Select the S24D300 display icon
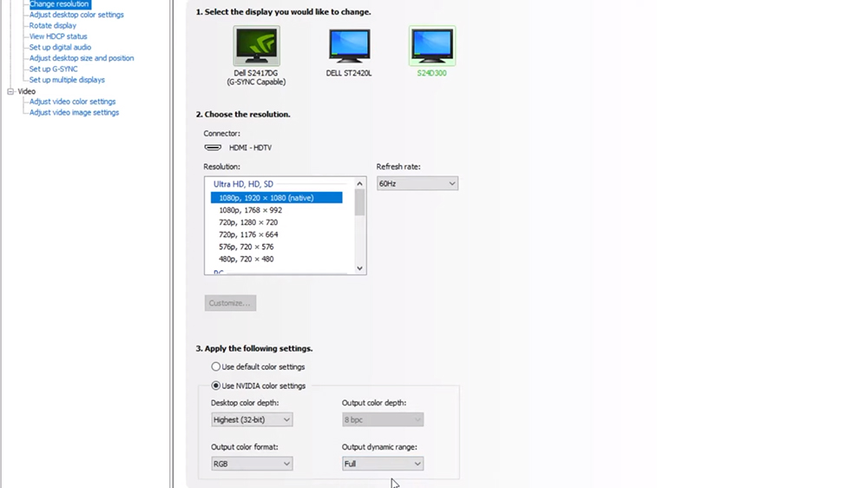This screenshot has height=488, width=868. click(431, 46)
